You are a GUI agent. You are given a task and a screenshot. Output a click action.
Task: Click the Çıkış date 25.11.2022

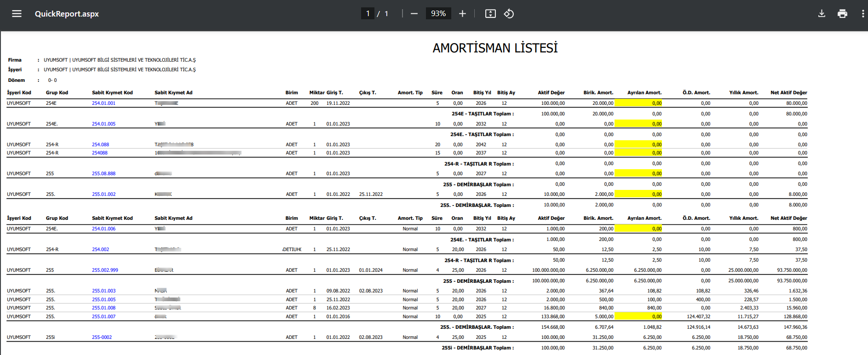coord(371,195)
